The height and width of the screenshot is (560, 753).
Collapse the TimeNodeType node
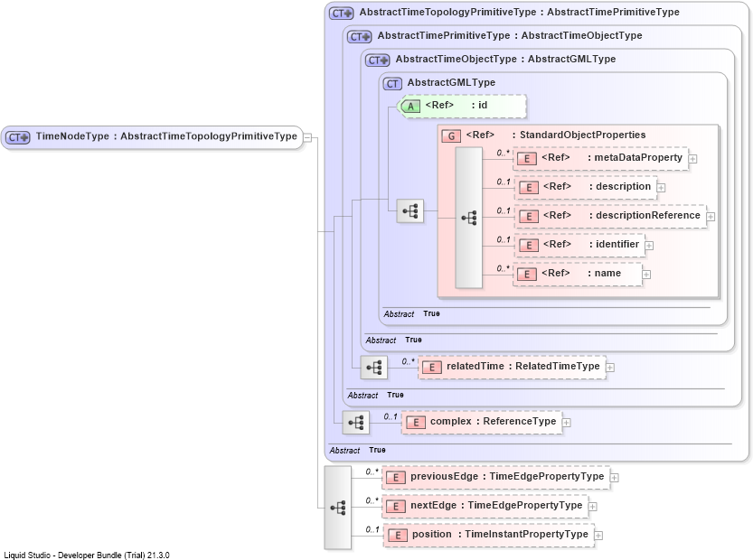tap(308, 138)
